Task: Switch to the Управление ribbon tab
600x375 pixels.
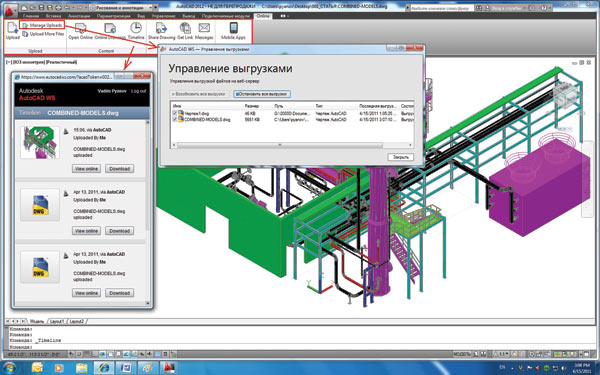Action: pyautogui.click(x=163, y=16)
